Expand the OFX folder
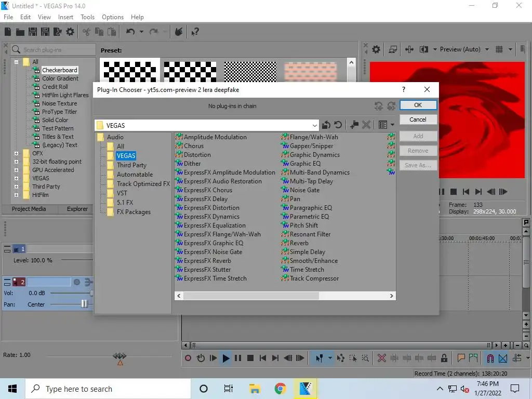This screenshot has height=399, width=532. click(16, 153)
